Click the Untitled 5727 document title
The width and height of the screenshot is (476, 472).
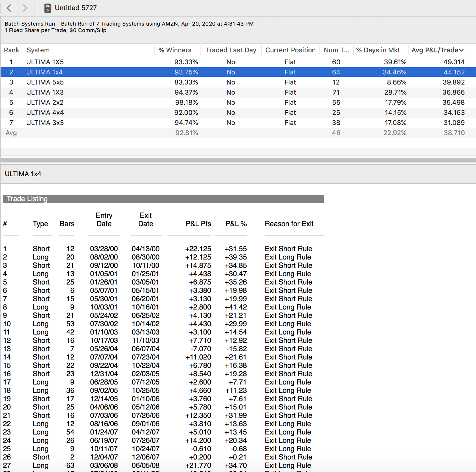pos(76,8)
